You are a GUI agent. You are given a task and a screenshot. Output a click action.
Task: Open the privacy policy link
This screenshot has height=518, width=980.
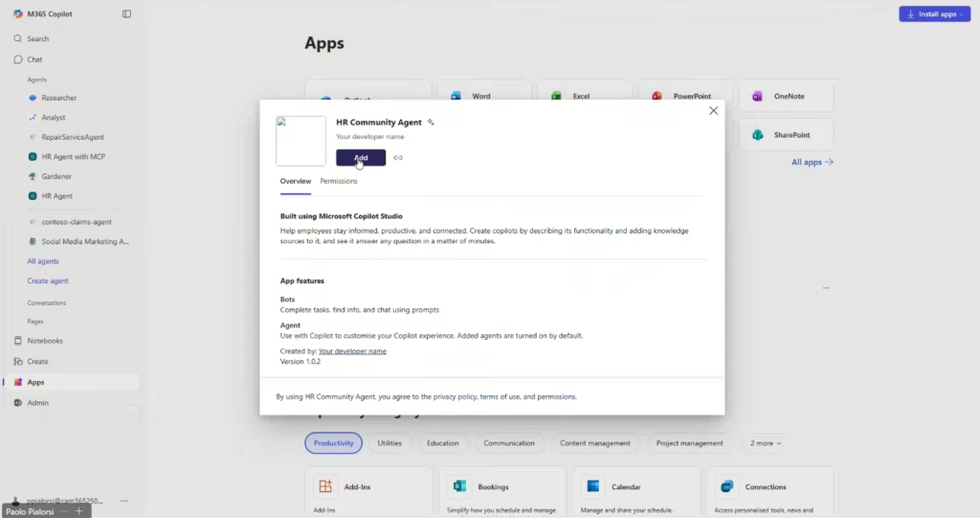point(455,396)
